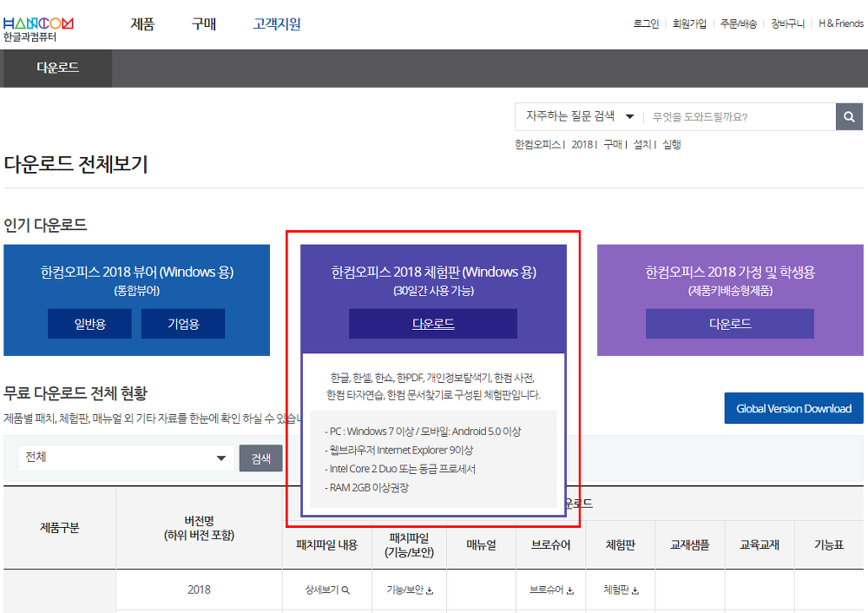Visit H & Friends link
The image size is (868, 613).
click(x=841, y=23)
